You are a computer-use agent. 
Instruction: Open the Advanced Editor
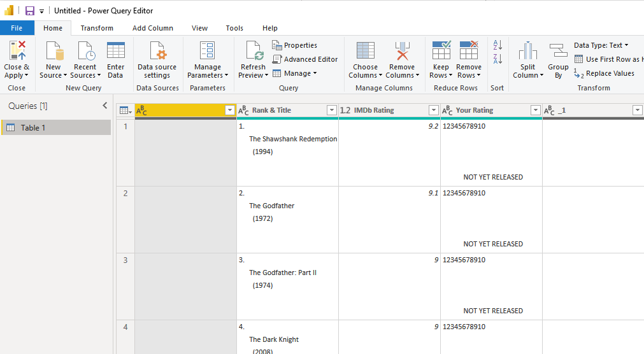tap(305, 59)
